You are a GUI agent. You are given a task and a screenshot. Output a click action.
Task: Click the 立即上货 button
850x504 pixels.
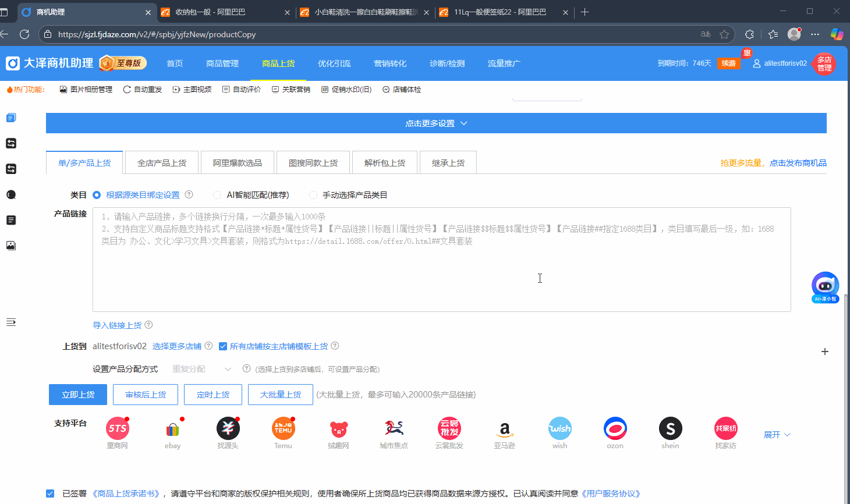(78, 395)
